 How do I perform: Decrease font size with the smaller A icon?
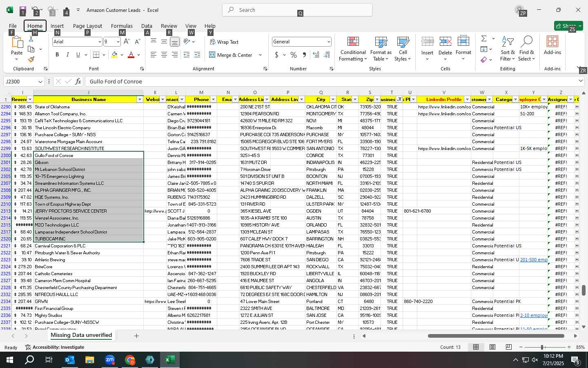(x=137, y=41)
